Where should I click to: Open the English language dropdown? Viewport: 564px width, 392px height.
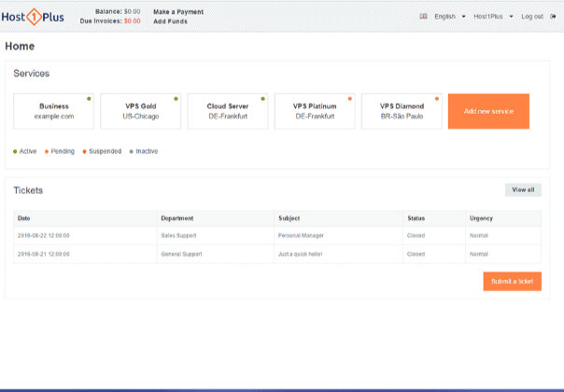click(x=450, y=17)
